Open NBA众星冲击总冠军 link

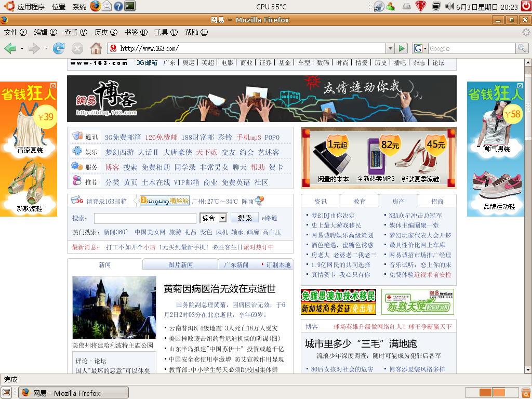pyautogui.click(x=415, y=216)
